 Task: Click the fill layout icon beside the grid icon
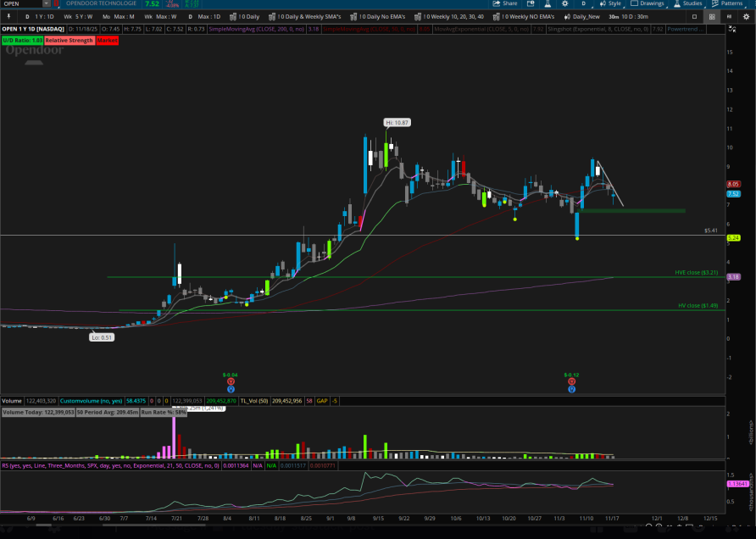point(729,16)
